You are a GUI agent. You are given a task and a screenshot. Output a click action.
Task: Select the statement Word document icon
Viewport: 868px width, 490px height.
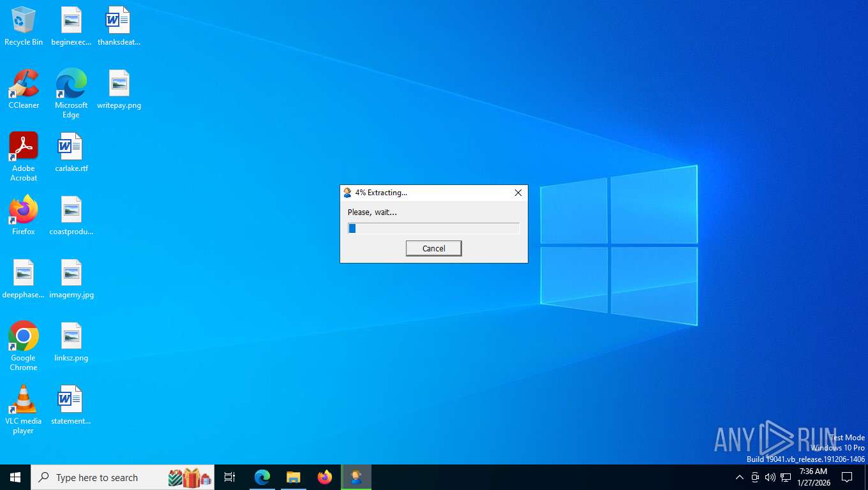(71, 405)
